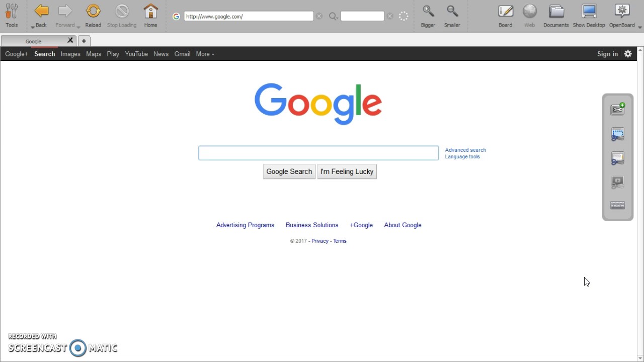Click the Forward arrow button
Image resolution: width=644 pixels, height=362 pixels.
65,11
